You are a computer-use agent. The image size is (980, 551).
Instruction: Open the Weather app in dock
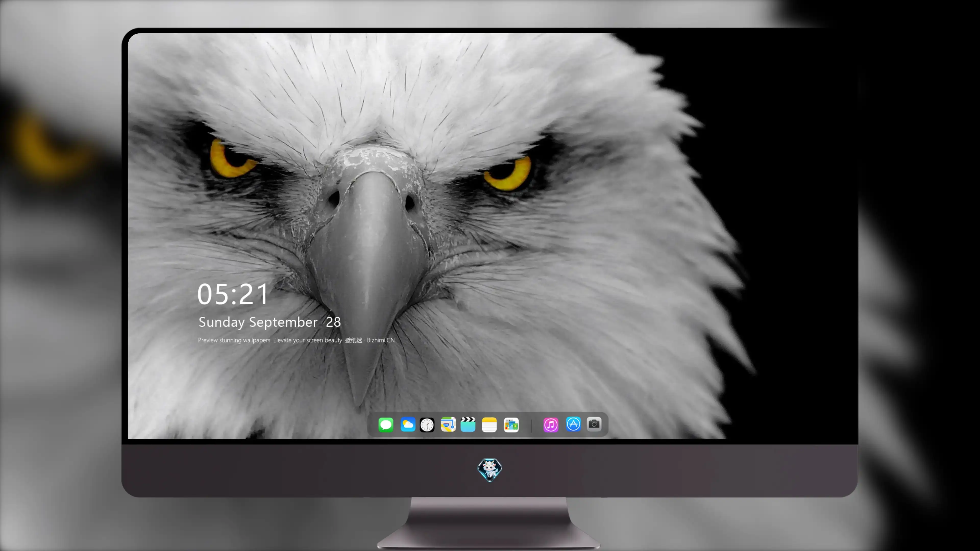click(x=408, y=425)
